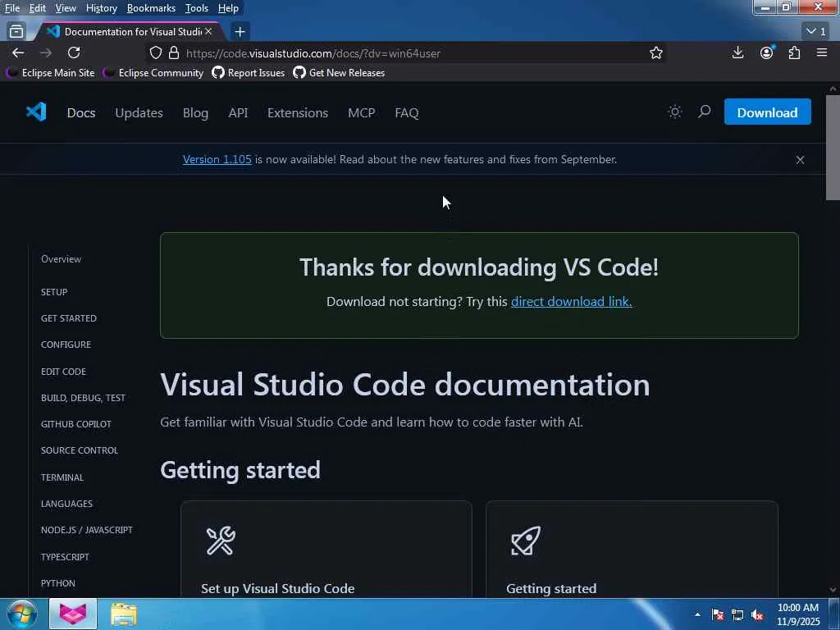
Task: Open the Extensions puzzle icon
Action: point(794,52)
